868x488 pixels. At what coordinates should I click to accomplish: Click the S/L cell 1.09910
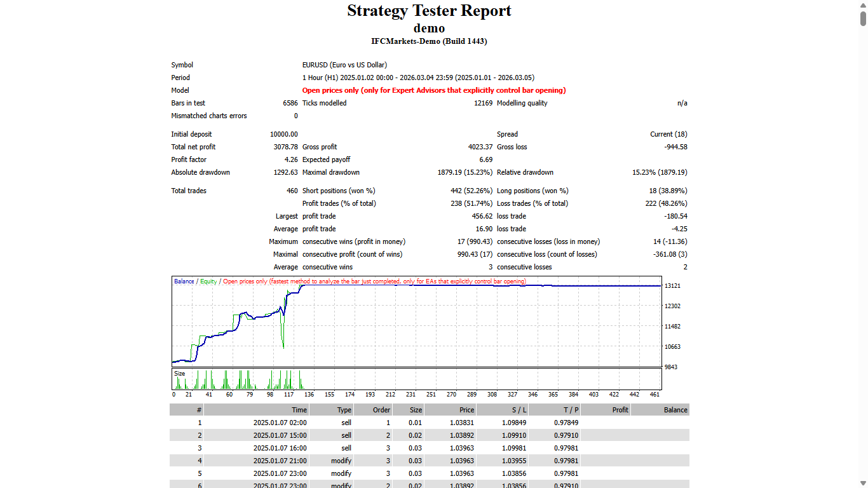(x=515, y=435)
